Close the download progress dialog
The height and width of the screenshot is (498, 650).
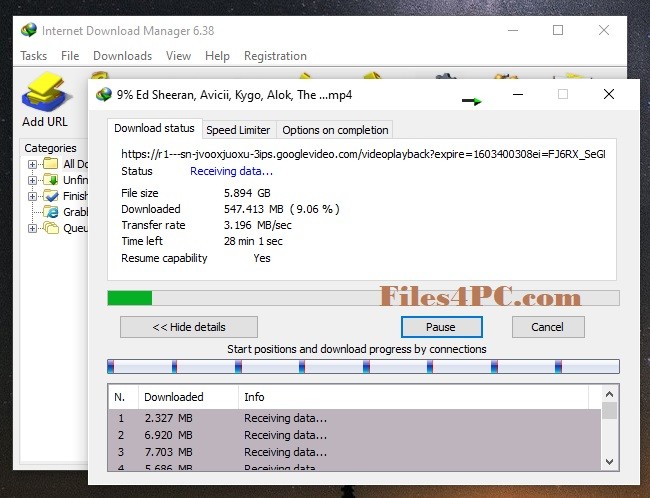pos(609,95)
